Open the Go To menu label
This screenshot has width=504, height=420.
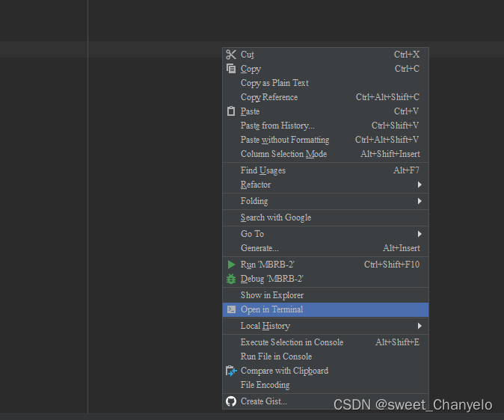tap(252, 234)
